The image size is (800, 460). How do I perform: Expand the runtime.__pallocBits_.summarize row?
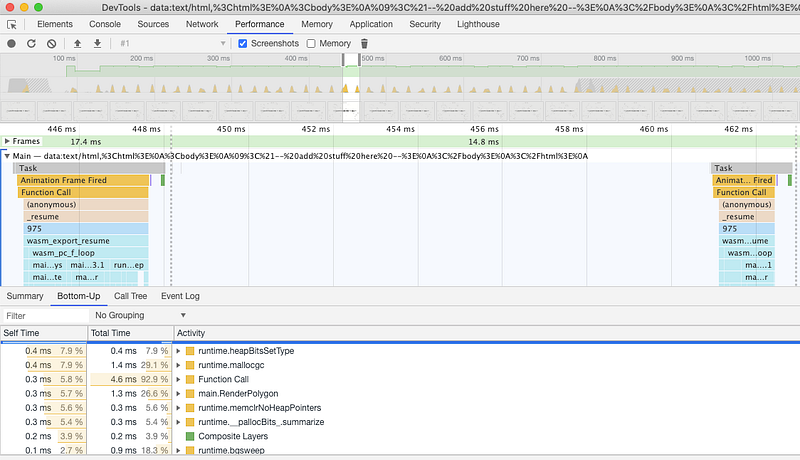click(x=179, y=422)
